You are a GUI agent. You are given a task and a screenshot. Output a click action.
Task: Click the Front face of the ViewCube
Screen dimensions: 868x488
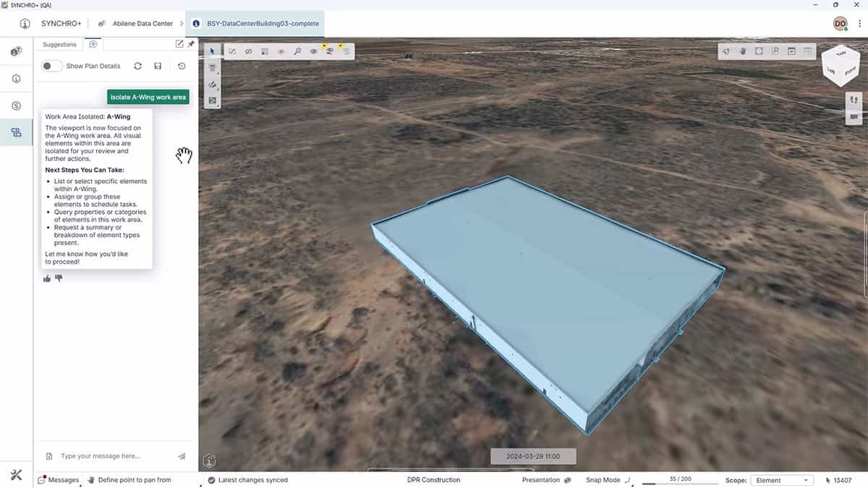point(848,70)
